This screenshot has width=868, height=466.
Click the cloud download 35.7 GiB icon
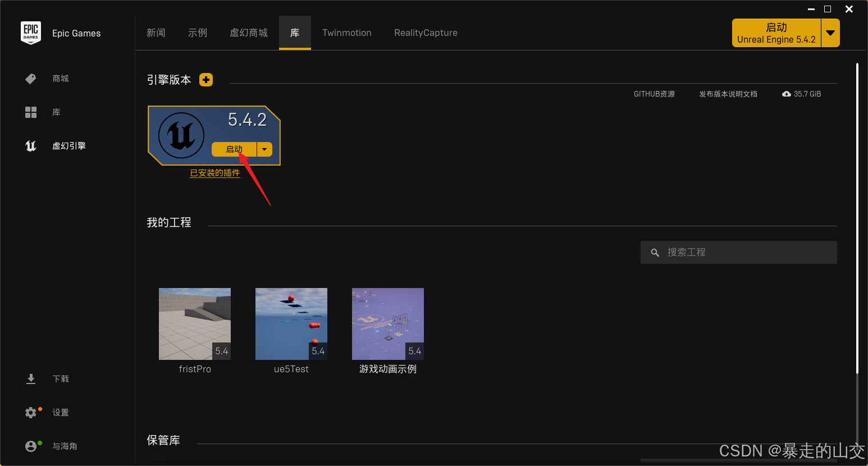(787, 94)
